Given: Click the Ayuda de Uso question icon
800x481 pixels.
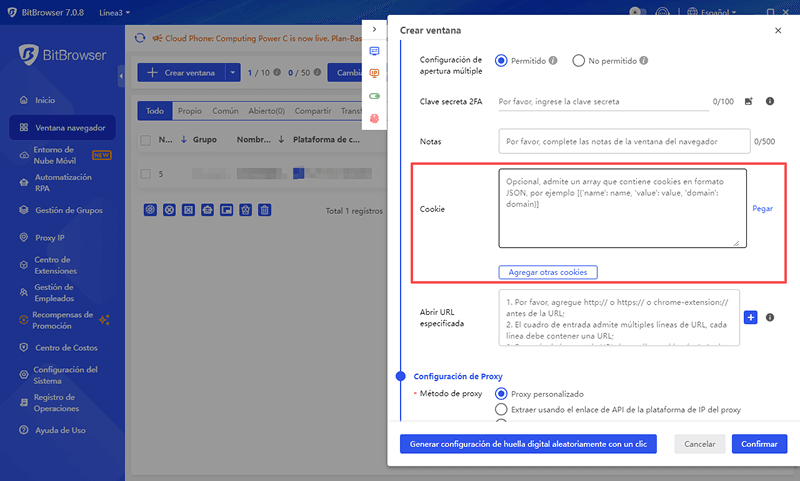Looking at the screenshot, I should [x=23, y=430].
